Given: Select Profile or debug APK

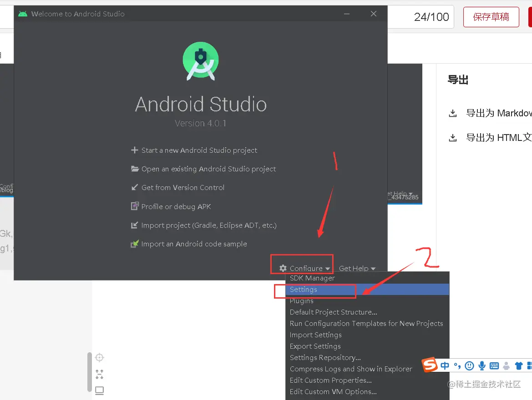Looking at the screenshot, I should click(x=176, y=206).
